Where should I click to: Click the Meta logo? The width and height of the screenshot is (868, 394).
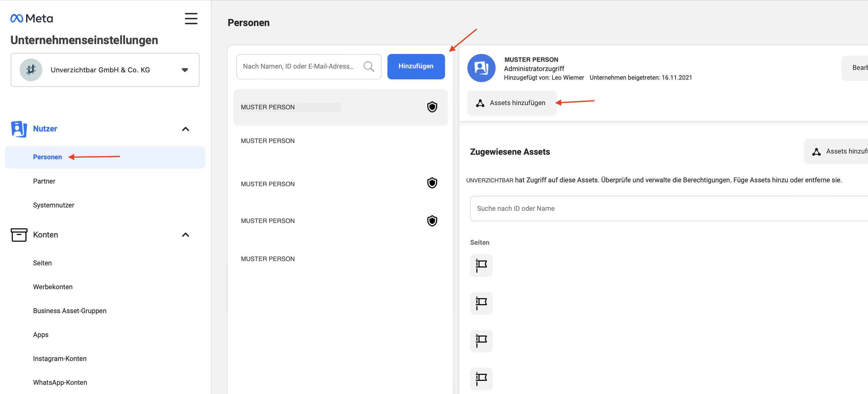click(32, 18)
